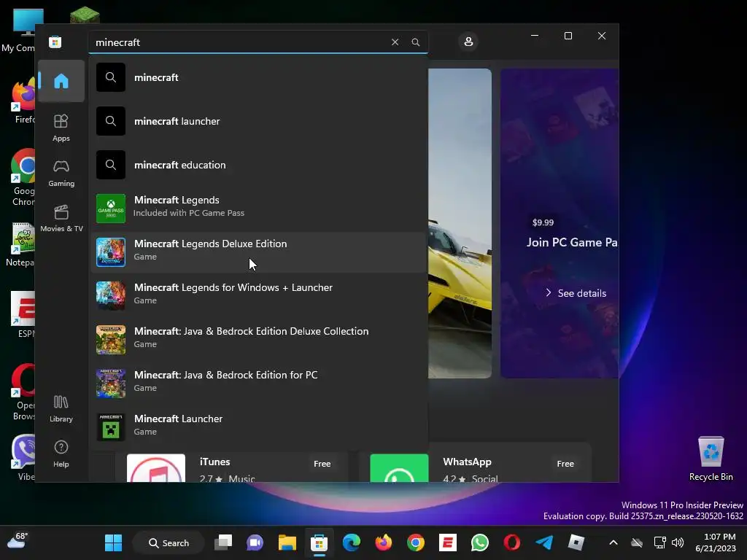Open Minecraft: Java & Bedrock Edition for PC

click(258, 384)
